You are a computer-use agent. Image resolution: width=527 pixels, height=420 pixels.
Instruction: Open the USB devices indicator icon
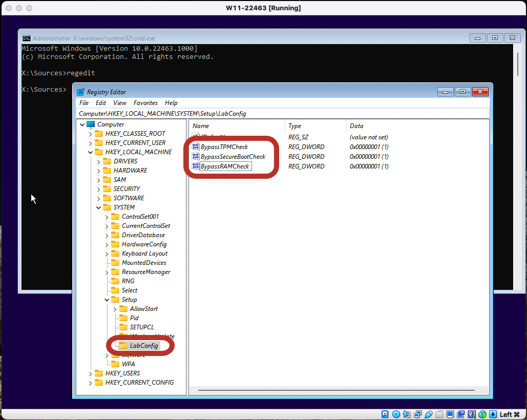pos(429,414)
